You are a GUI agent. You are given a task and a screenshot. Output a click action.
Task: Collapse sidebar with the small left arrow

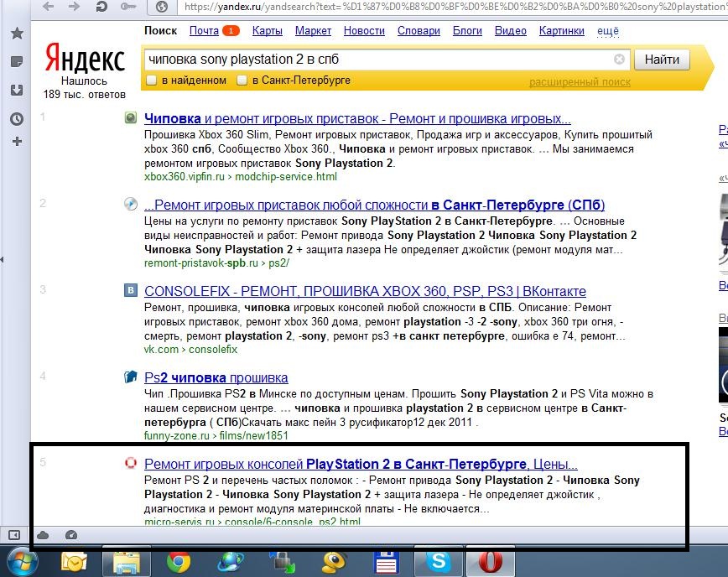coord(3,259)
